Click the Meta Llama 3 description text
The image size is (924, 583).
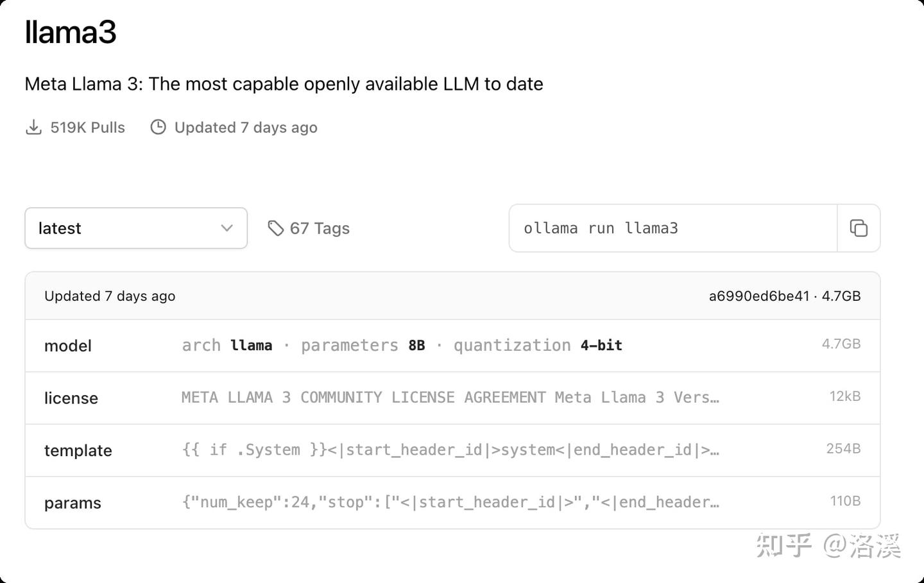pyautogui.click(x=284, y=84)
